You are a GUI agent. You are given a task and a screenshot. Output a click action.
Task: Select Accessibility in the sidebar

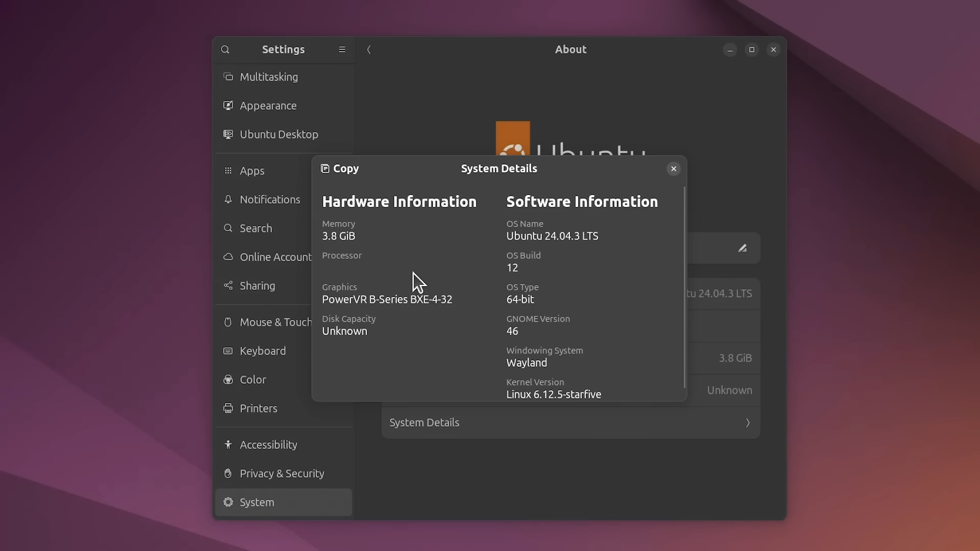[268, 445]
